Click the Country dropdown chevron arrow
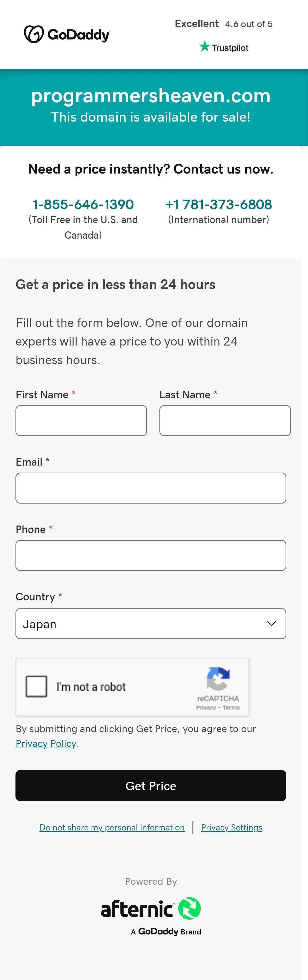Viewport: 308px width, 980px height. [x=271, y=624]
